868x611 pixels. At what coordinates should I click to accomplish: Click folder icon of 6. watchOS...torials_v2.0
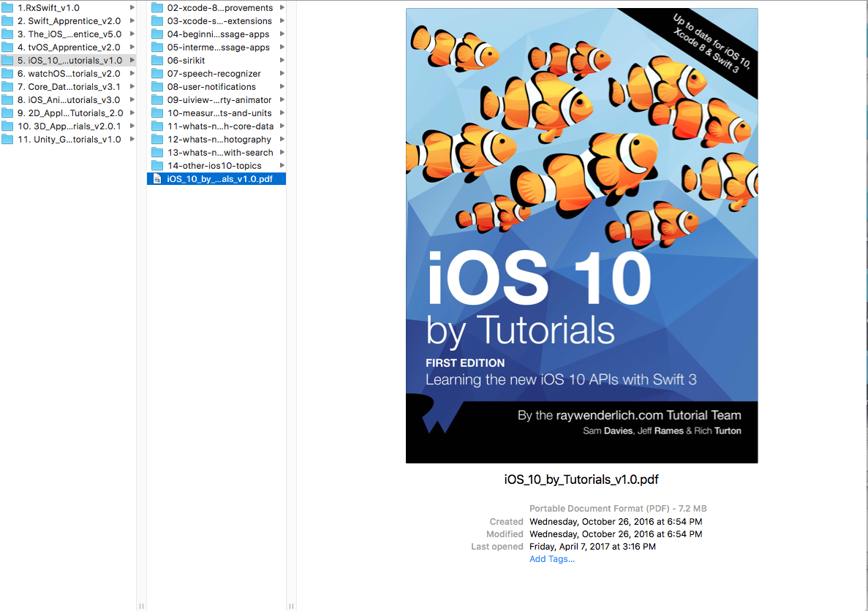(7, 74)
